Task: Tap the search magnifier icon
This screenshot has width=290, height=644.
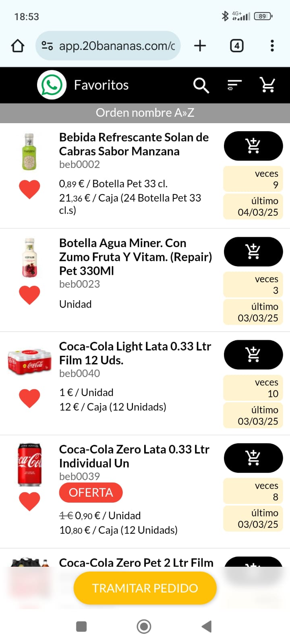Action: click(201, 85)
